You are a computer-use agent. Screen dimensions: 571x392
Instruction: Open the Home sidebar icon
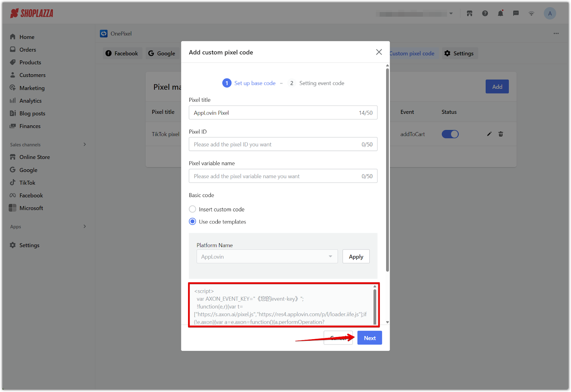13,37
